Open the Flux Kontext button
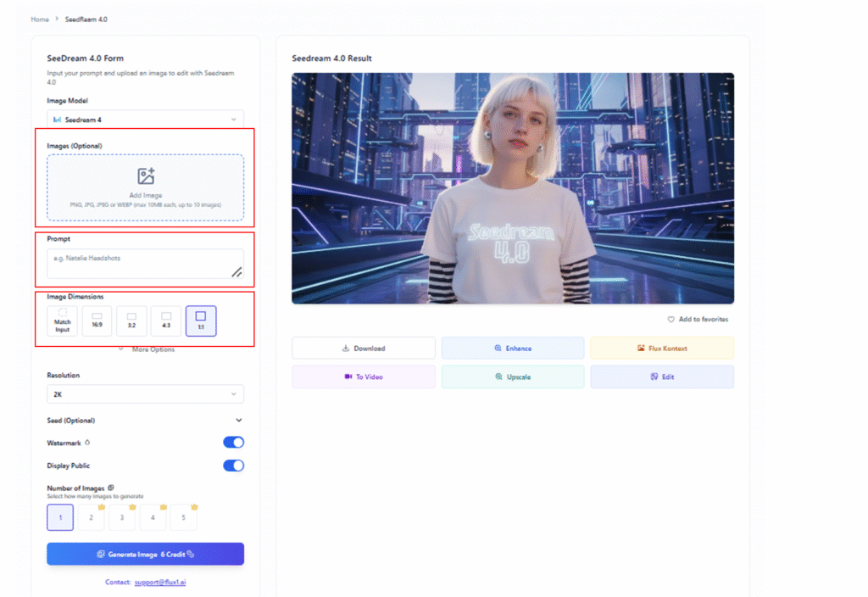This screenshot has width=868, height=597. pos(662,349)
